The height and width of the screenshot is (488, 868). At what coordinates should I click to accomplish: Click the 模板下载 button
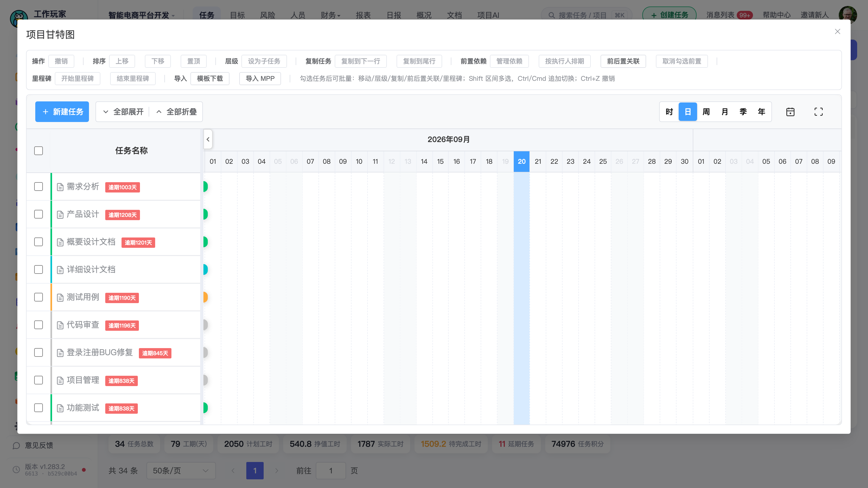pyautogui.click(x=210, y=78)
